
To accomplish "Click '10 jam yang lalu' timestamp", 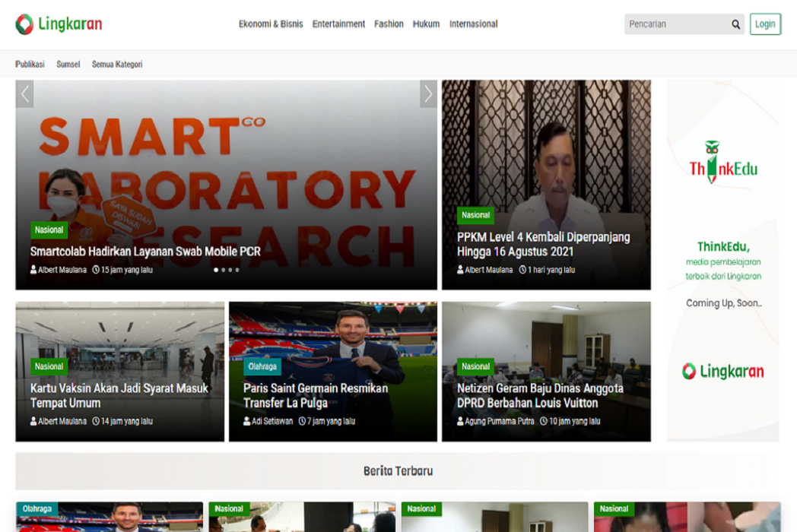I will coord(570,421).
